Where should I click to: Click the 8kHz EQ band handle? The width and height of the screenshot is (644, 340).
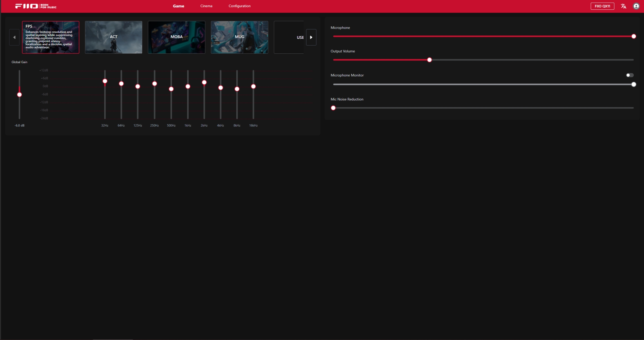click(237, 89)
